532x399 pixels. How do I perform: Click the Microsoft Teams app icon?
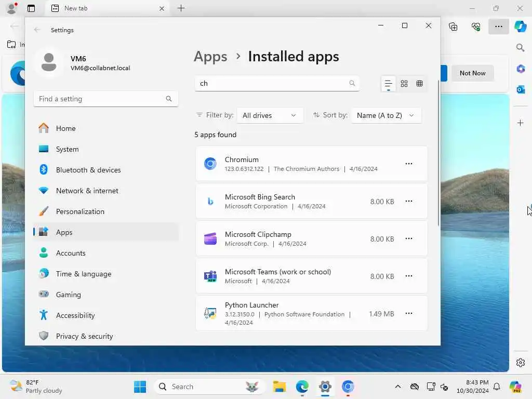(210, 276)
